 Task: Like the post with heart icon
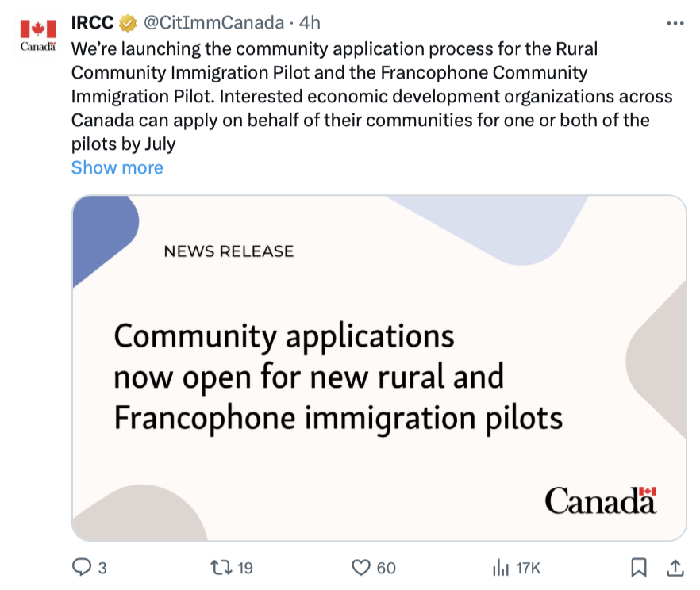360,568
